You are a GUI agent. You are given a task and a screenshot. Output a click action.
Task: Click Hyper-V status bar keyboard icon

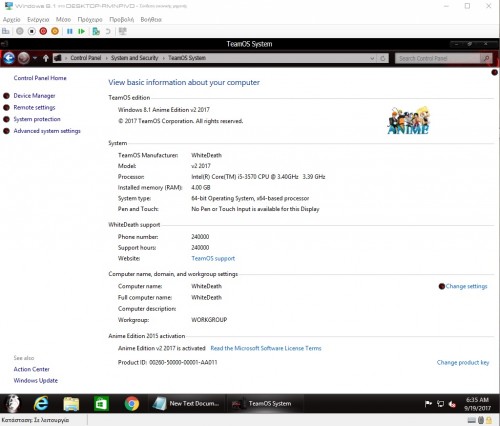[471, 420]
